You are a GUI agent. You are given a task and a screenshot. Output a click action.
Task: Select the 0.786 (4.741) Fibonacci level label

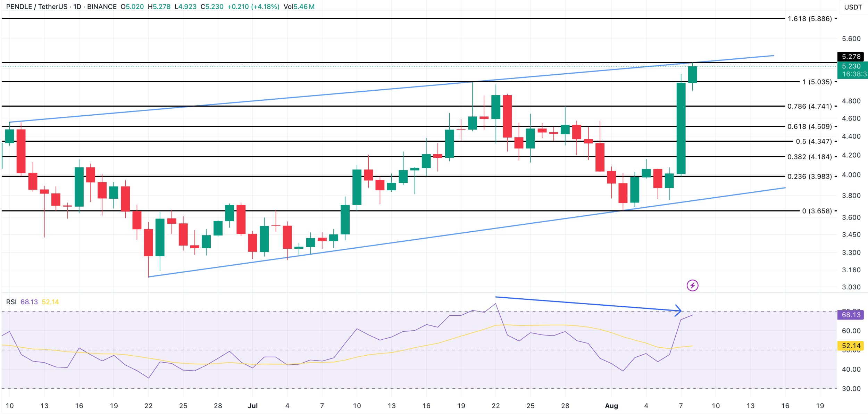pos(809,106)
